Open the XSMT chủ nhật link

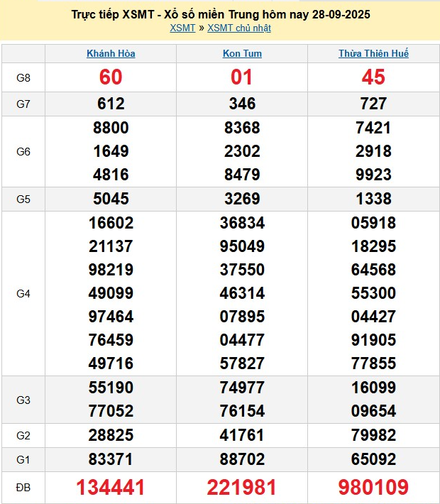tap(238, 28)
